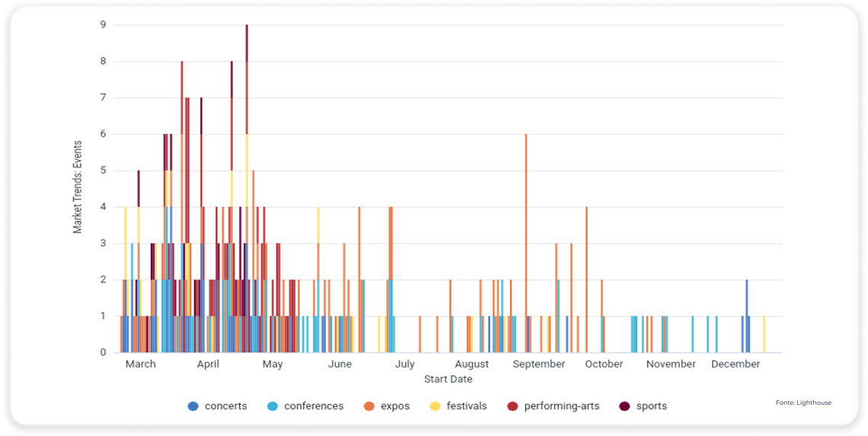The height and width of the screenshot is (436, 868).
Task: Click the June axis label
Action: [x=340, y=364]
